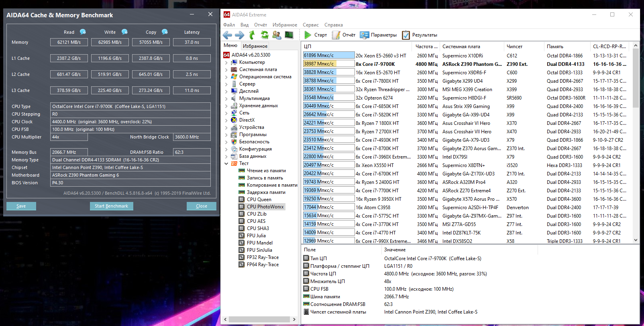Expand the Хранение данных tree node
The image size is (644, 326).
tap(226, 106)
